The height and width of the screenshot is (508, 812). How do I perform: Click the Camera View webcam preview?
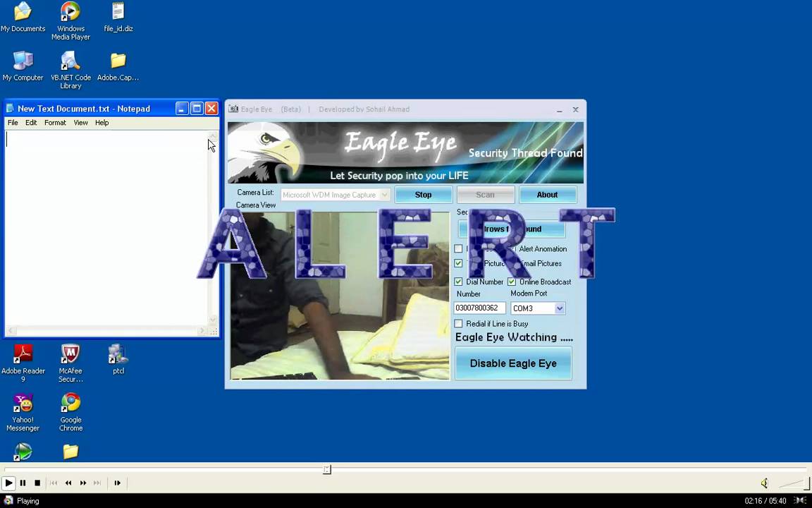tap(340, 296)
